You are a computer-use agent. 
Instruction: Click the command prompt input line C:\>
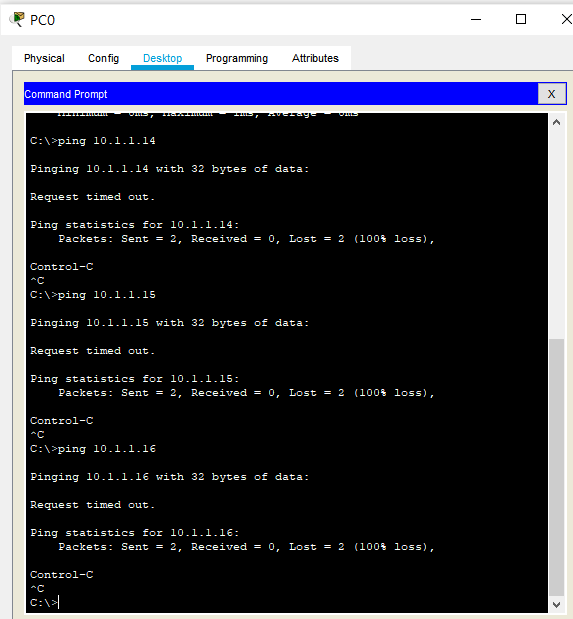[x=44, y=603]
